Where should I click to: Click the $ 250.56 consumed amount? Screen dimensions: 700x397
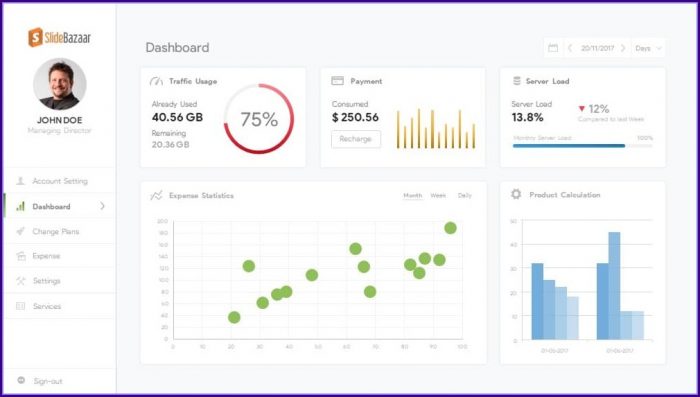tap(355, 117)
